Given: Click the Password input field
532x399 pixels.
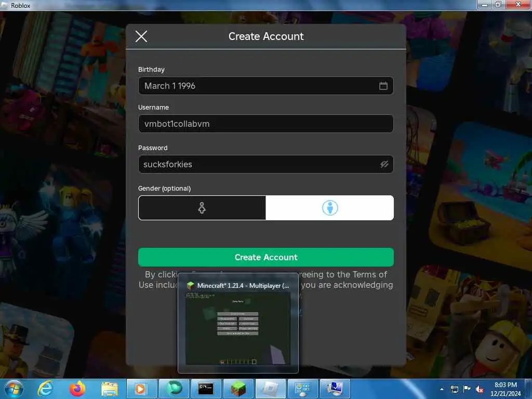Looking at the screenshot, I should (265, 164).
